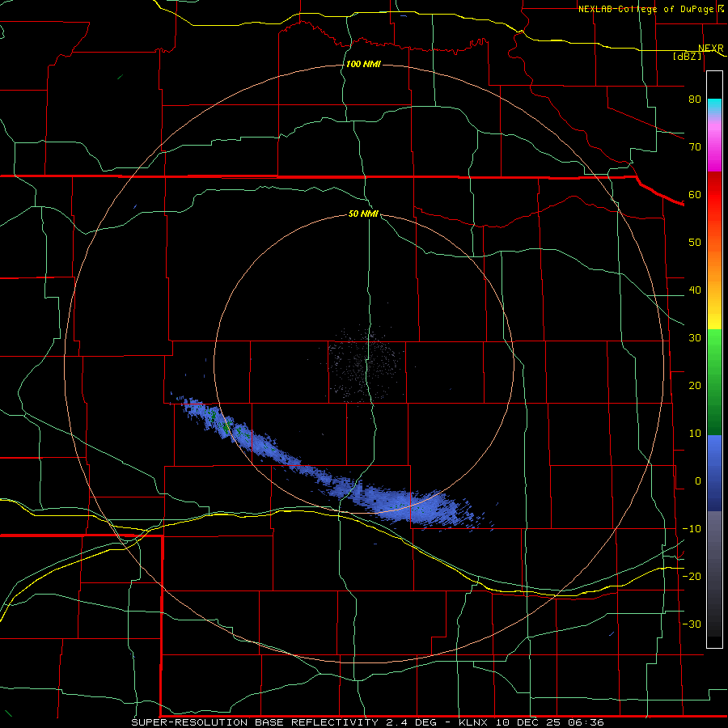Click the 0 dBZ scale value
This screenshot has width=728, height=728.
coord(698,481)
